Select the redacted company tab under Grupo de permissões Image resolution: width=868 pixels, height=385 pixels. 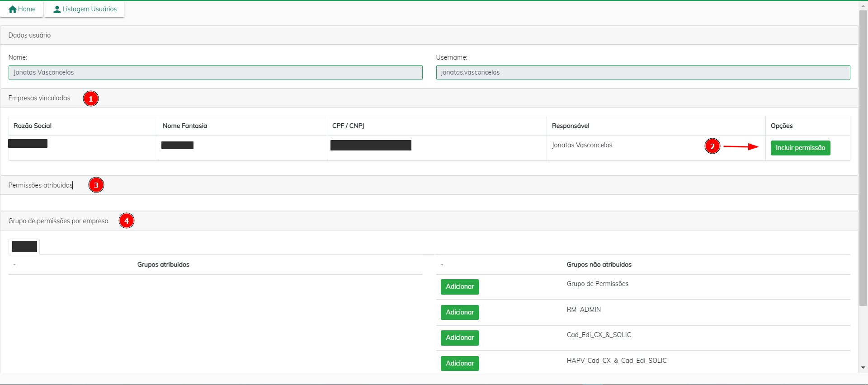coord(24,247)
